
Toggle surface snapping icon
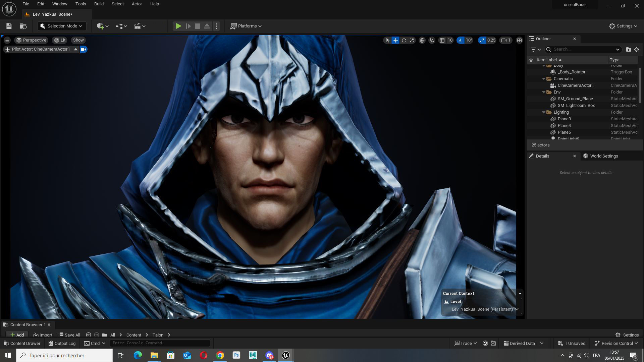pyautogui.click(x=432, y=40)
